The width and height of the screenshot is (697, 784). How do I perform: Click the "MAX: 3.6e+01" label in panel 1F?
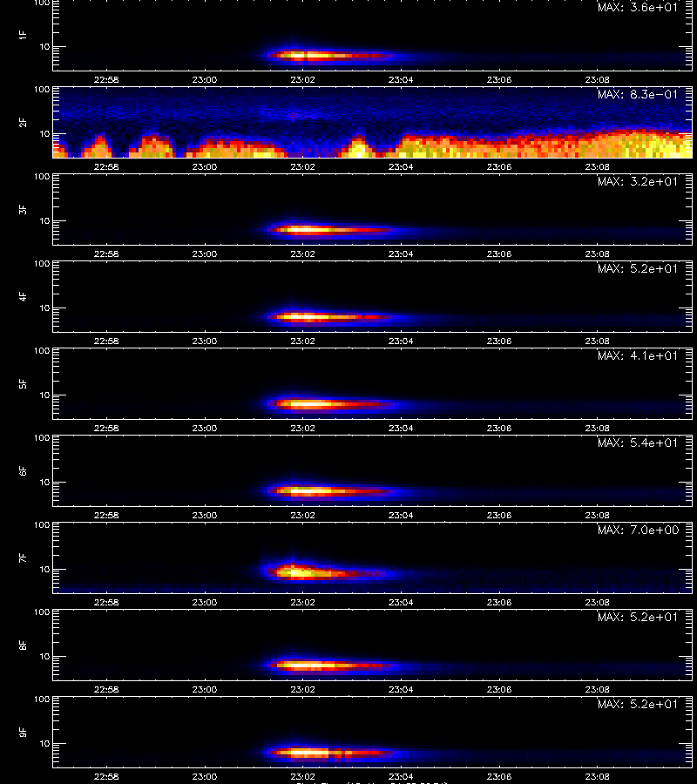(638, 8)
